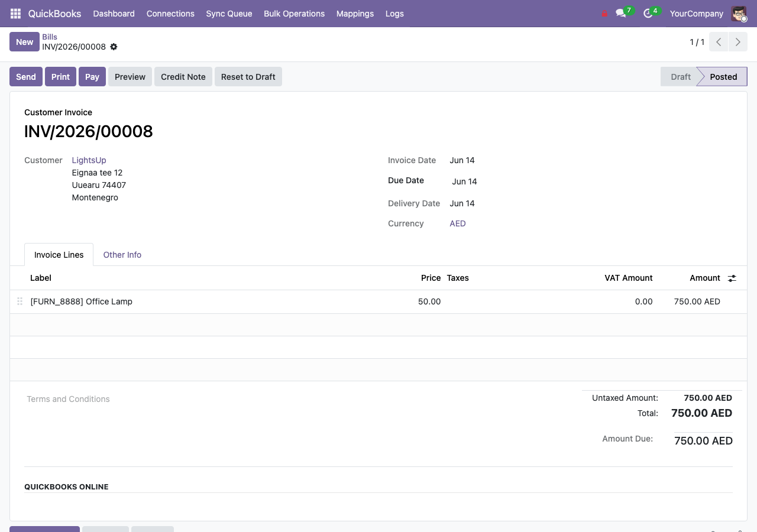Click the Invoice Date value Jun 14
Viewport: 757px width, 532px height.
coord(462,160)
